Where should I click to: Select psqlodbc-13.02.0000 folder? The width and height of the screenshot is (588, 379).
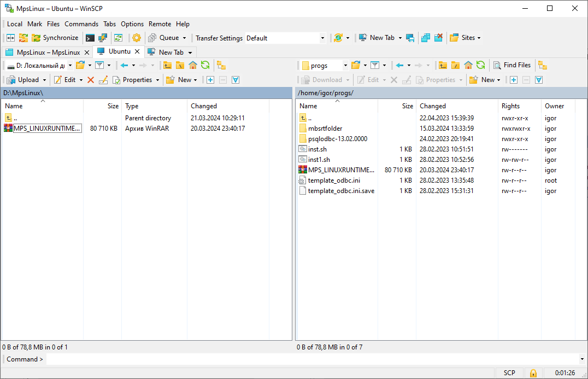coord(338,139)
